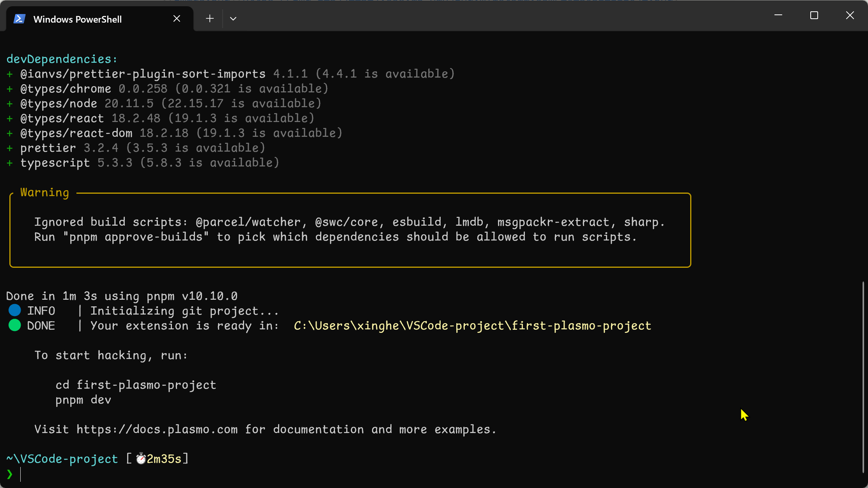Click the '2m35s' duration text
Image resolution: width=868 pixels, height=488 pixels.
pyautogui.click(x=164, y=459)
